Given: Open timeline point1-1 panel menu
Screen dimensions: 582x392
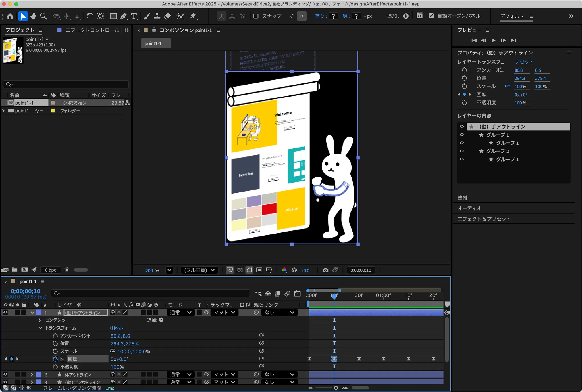Looking at the screenshot, I should [43, 282].
